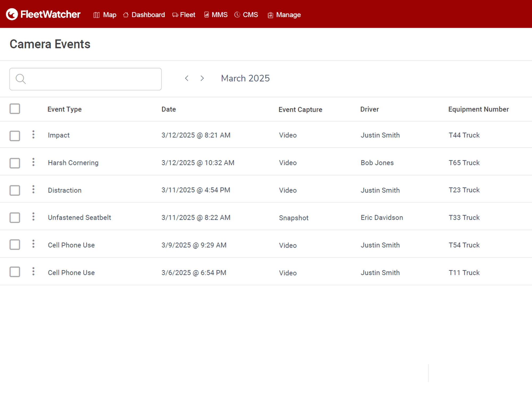Select the Unfastened Seatbelt row checkbox

tap(15, 217)
